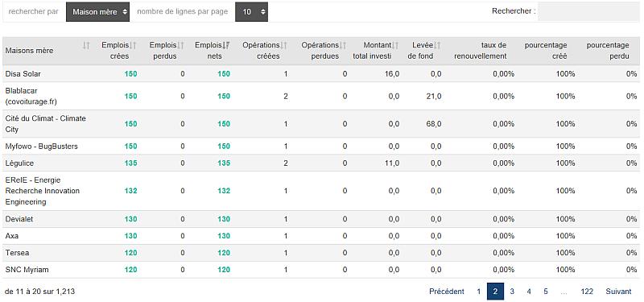Click Levée de fond 21,0 for Blablacar
This screenshot has width=644, height=302.
click(434, 96)
